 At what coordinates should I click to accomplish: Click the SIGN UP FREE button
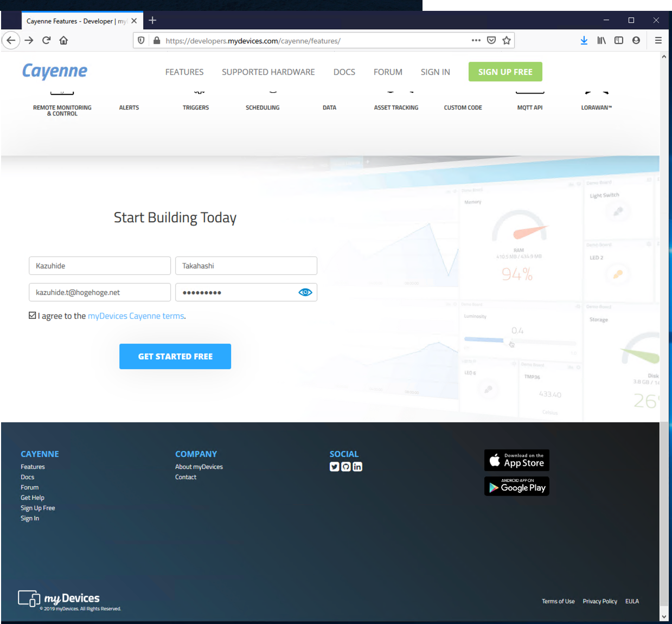tap(505, 72)
